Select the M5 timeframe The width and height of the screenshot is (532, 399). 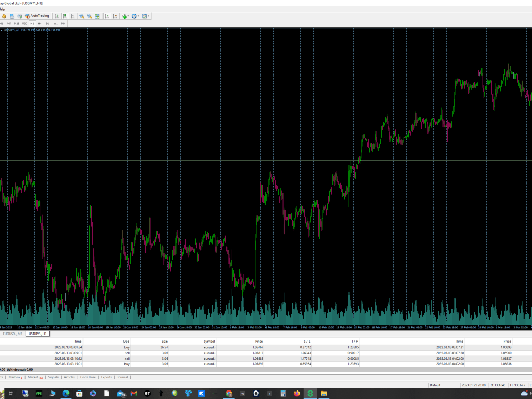coord(9,24)
